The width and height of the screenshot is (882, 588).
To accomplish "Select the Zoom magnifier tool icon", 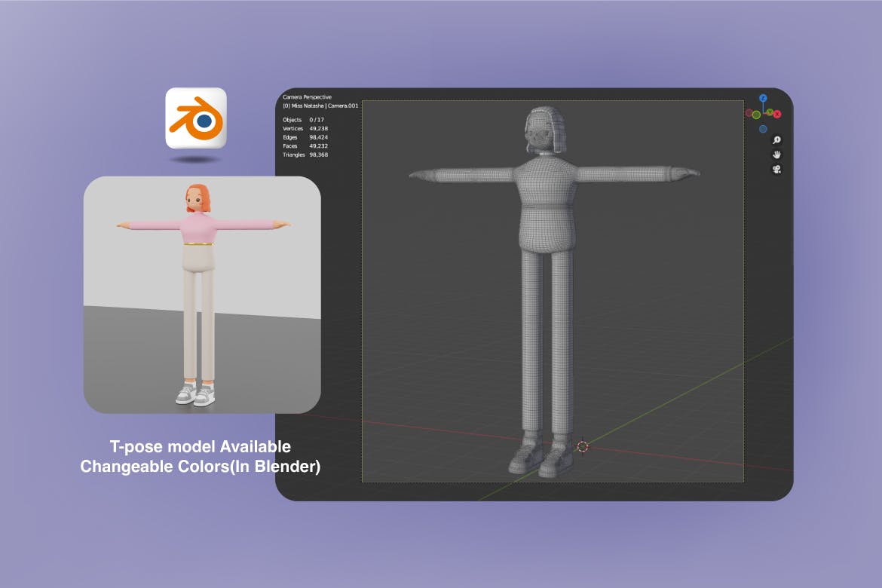I will coord(776,139).
